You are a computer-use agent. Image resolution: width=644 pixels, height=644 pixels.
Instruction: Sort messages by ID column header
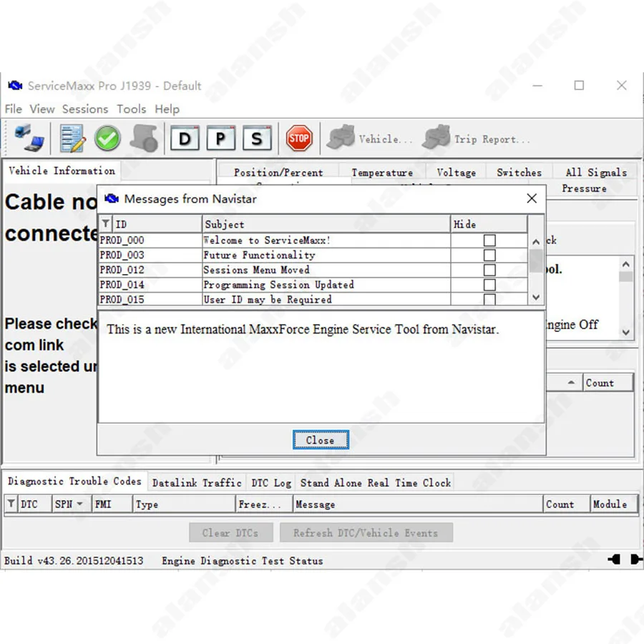[157, 224]
